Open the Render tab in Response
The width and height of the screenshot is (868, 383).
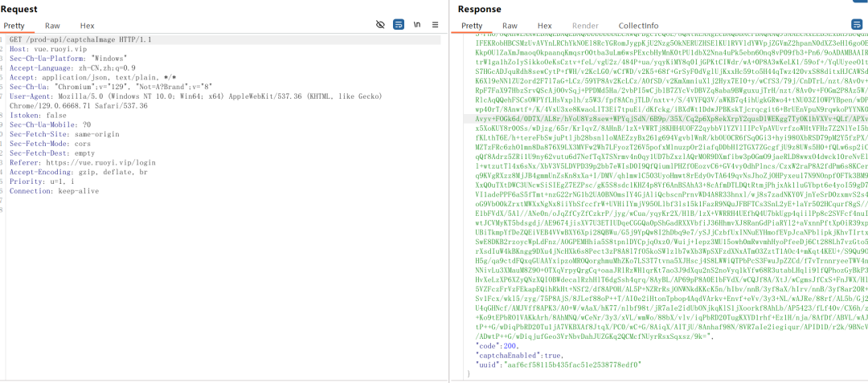tap(585, 26)
